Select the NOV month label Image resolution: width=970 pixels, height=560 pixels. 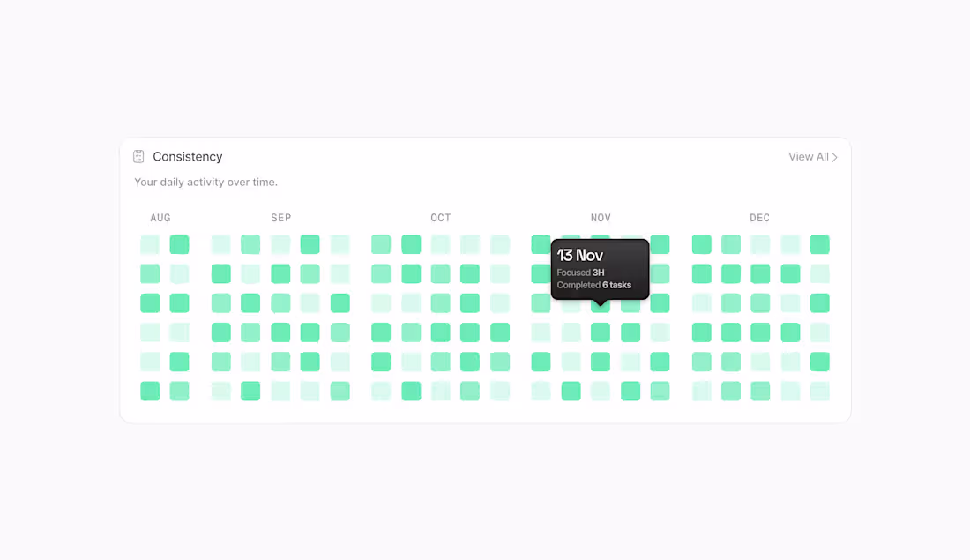pyautogui.click(x=601, y=217)
